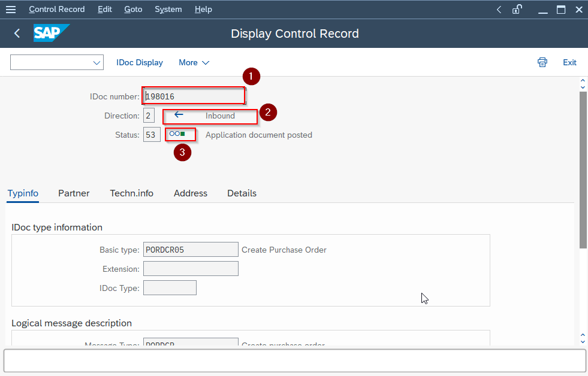Click the 'Display Control Record' title
The height and width of the screenshot is (376, 588).
(x=295, y=34)
